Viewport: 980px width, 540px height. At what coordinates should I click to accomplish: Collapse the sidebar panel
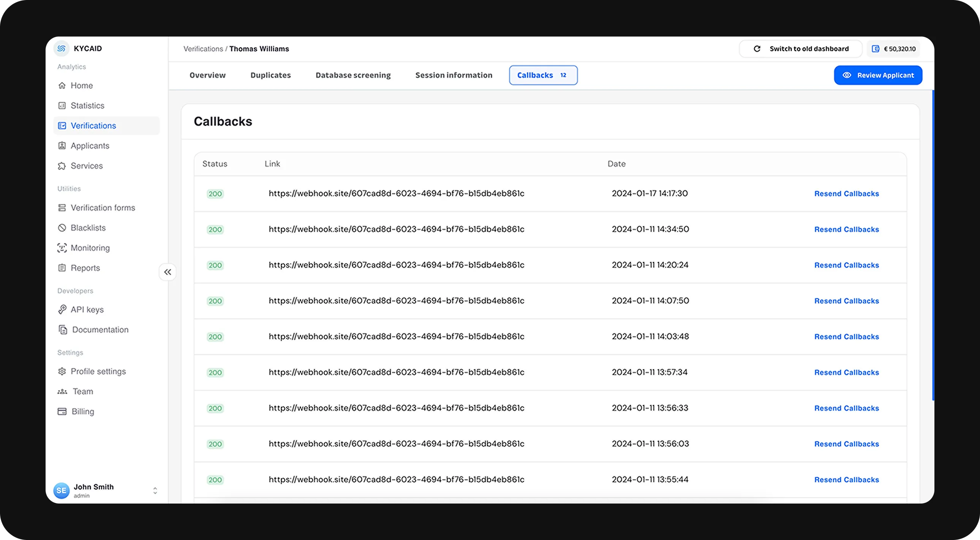click(167, 272)
